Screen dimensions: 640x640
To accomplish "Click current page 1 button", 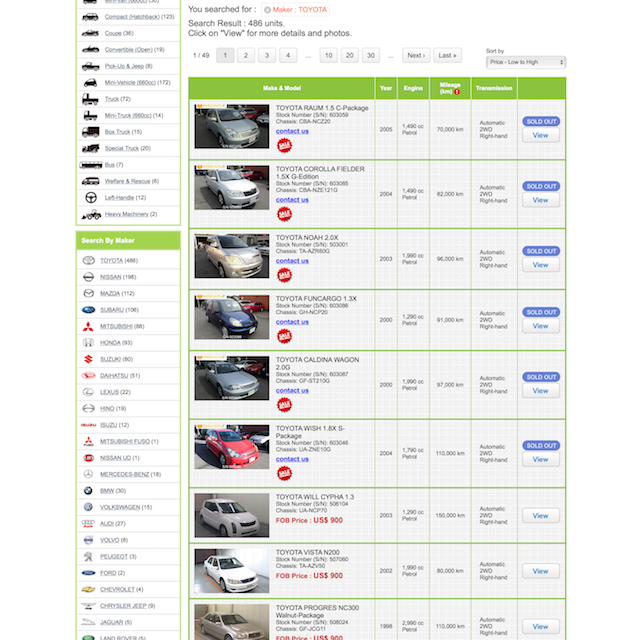I will [225, 56].
